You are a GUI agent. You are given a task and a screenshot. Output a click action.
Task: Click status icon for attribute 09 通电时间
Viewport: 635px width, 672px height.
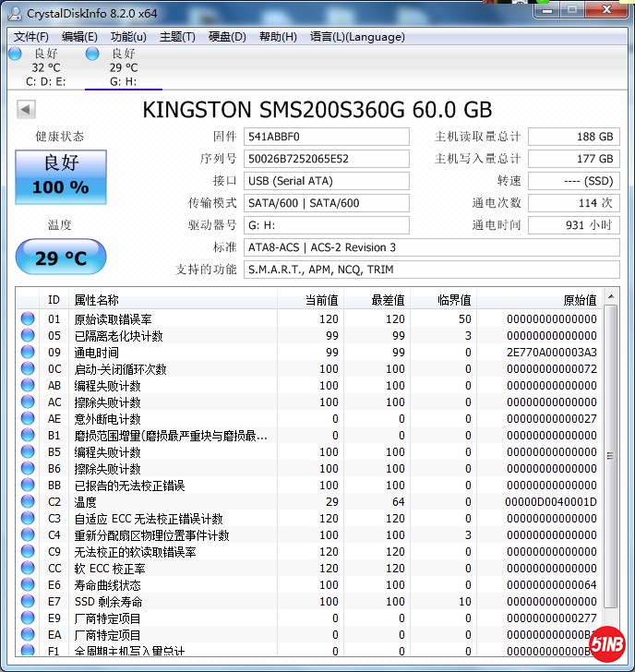point(28,352)
